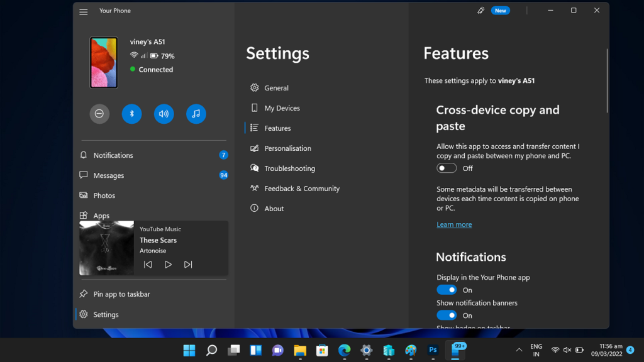Toggle phone Bluetooth button

point(132,114)
